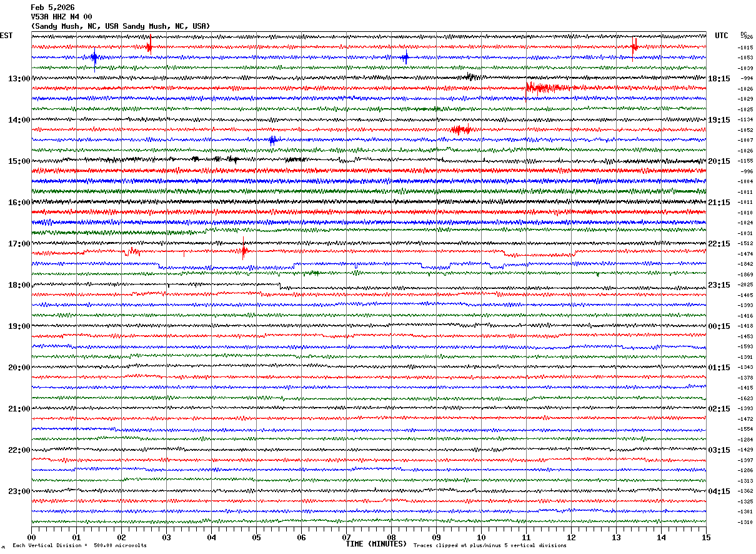Click the DC offset value "-1512"
Image resolution: width=756 pixels, height=554 pixels.
click(x=745, y=243)
